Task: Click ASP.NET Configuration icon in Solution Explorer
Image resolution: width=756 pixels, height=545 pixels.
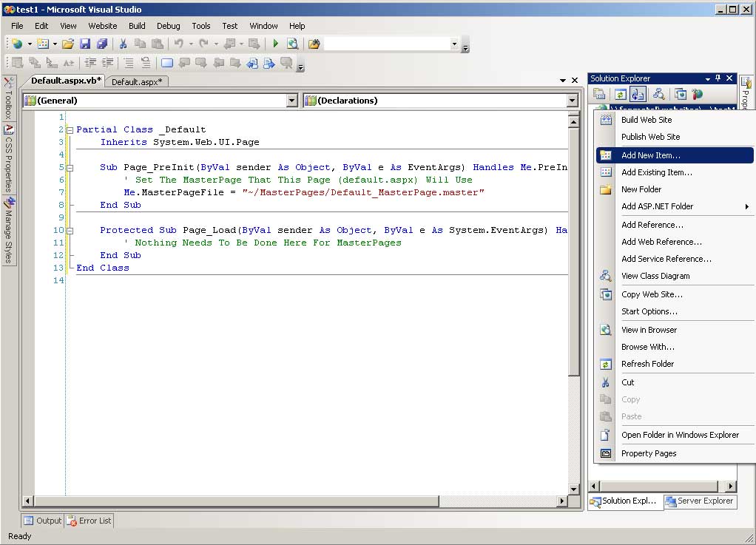Action: pyautogui.click(x=697, y=94)
